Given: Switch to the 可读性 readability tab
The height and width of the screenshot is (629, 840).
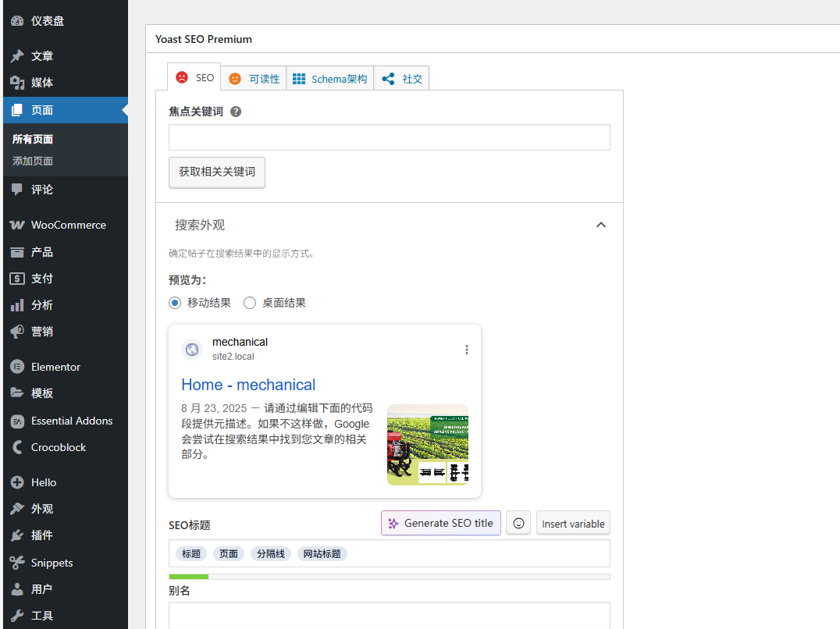Looking at the screenshot, I should click(254, 79).
